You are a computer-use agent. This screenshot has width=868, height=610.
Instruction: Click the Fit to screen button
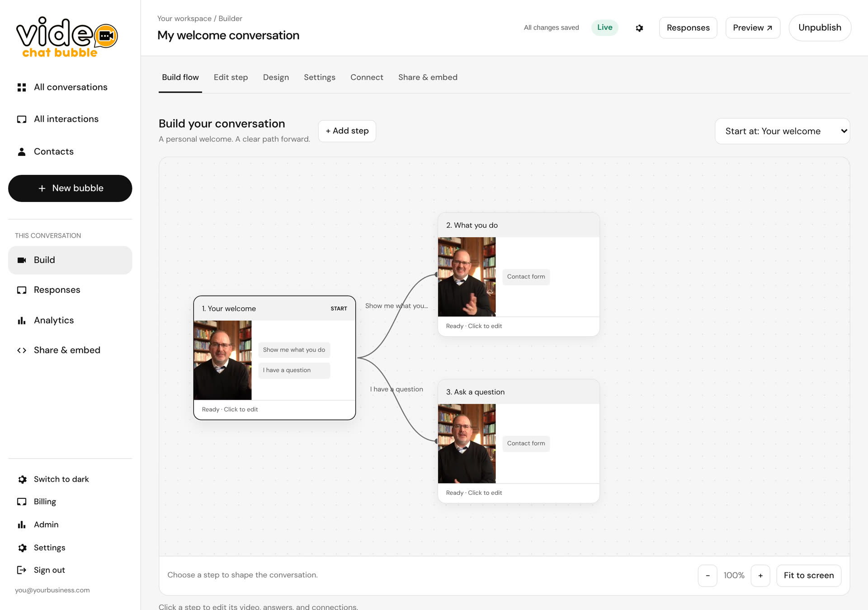809,576
